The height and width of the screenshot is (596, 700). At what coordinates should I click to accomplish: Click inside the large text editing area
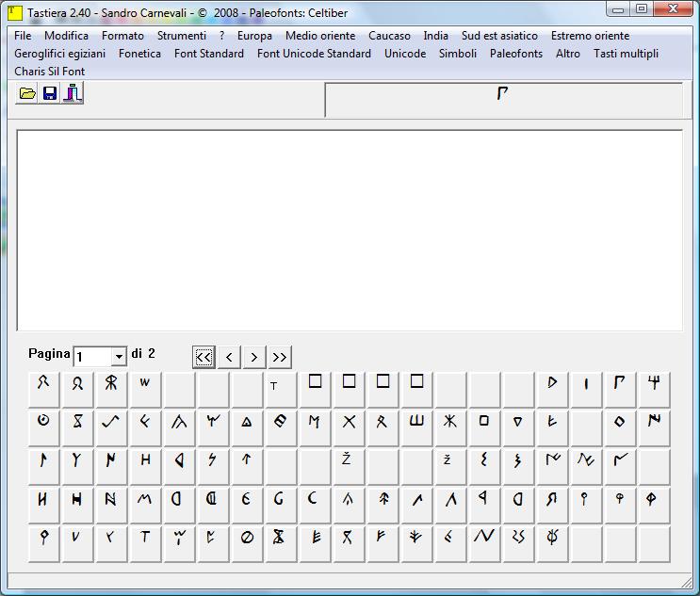click(350, 230)
